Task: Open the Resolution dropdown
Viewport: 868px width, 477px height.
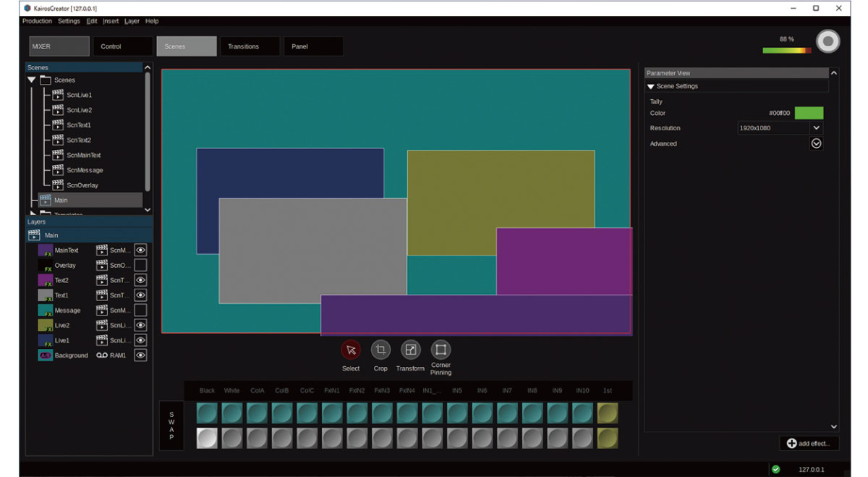Action: point(816,128)
